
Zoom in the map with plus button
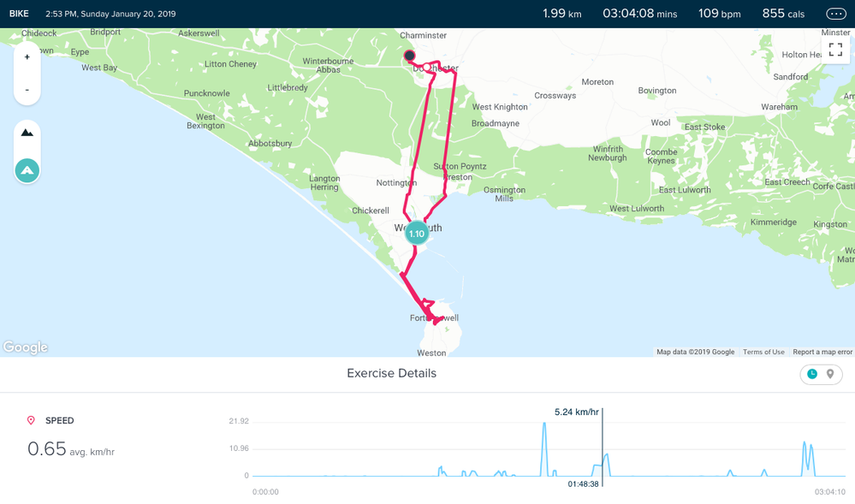[x=27, y=57]
